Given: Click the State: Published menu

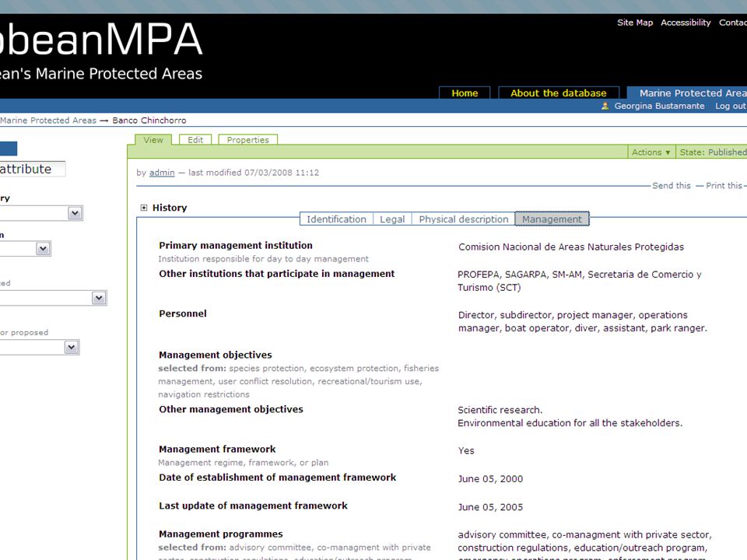Looking at the screenshot, I should pos(712,152).
